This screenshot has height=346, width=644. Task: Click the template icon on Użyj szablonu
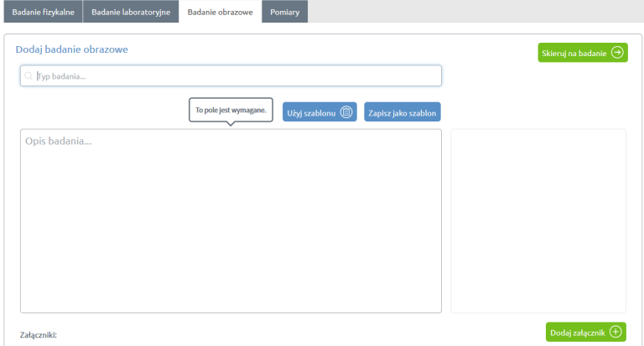[x=346, y=112]
